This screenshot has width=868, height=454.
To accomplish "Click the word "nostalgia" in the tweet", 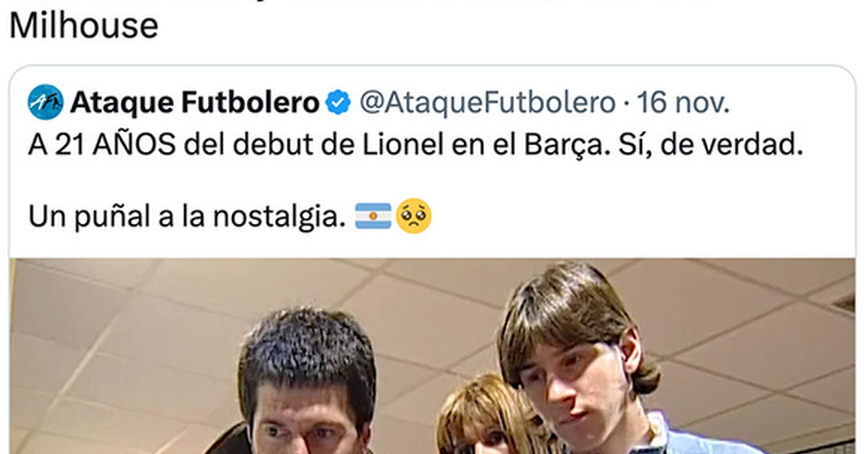I will pos(279,216).
